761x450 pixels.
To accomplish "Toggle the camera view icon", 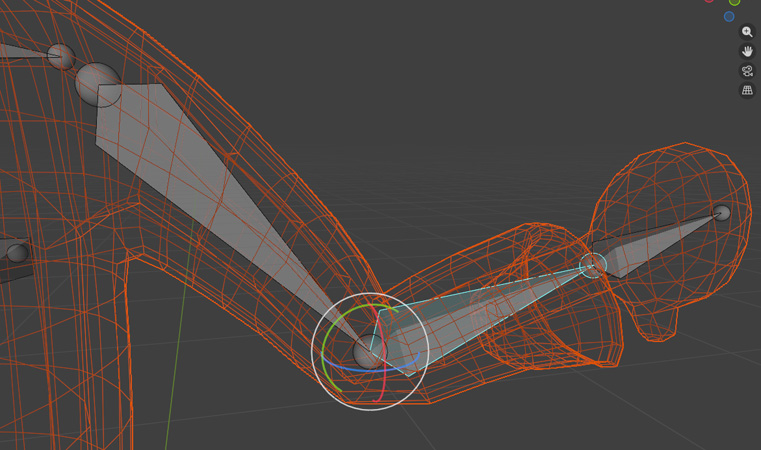I will (x=747, y=71).
